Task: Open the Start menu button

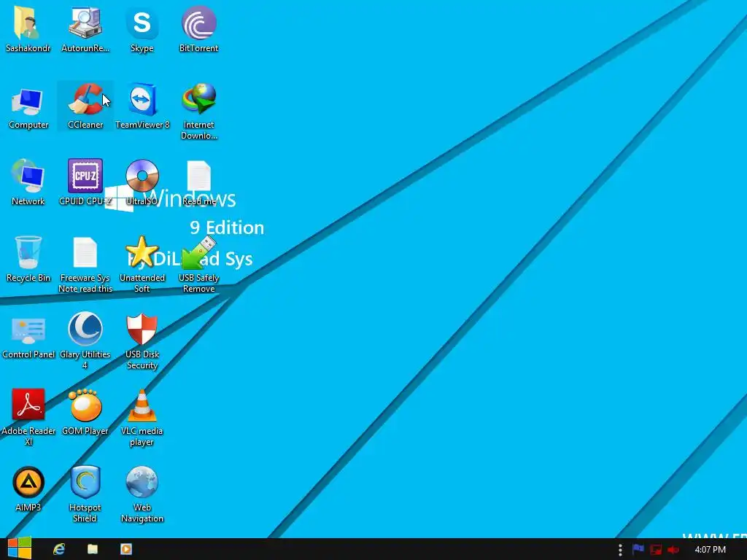Action: 19,549
